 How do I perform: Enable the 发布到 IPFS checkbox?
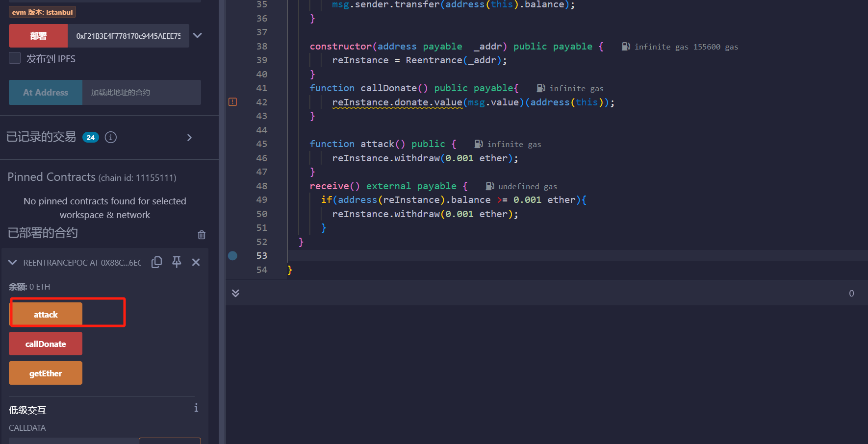coord(15,58)
